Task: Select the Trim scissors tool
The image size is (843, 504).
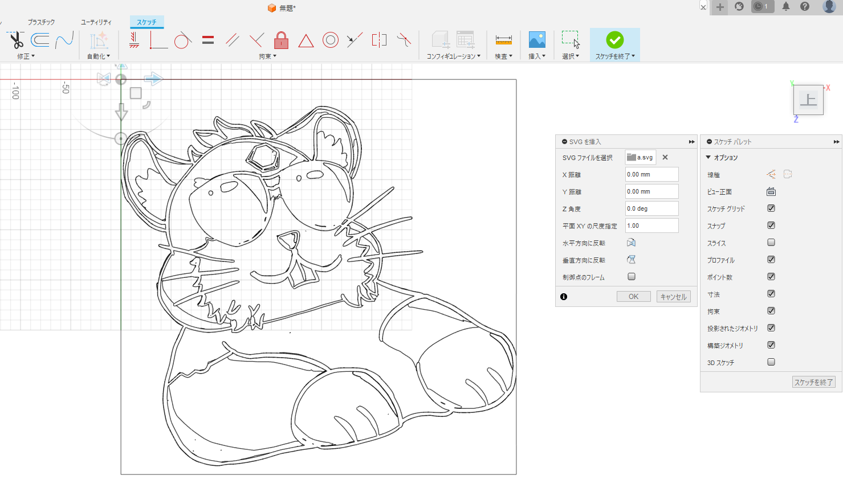Action: 15,40
